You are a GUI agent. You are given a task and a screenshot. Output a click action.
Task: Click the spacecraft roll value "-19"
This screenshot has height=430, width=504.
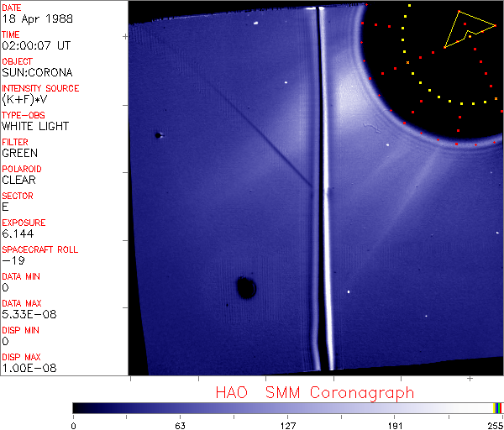click(13, 260)
